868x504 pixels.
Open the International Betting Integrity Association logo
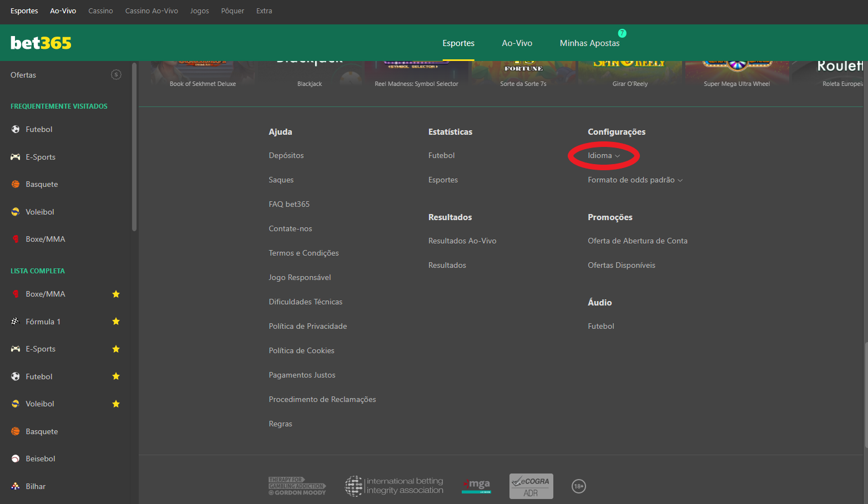coord(394,486)
